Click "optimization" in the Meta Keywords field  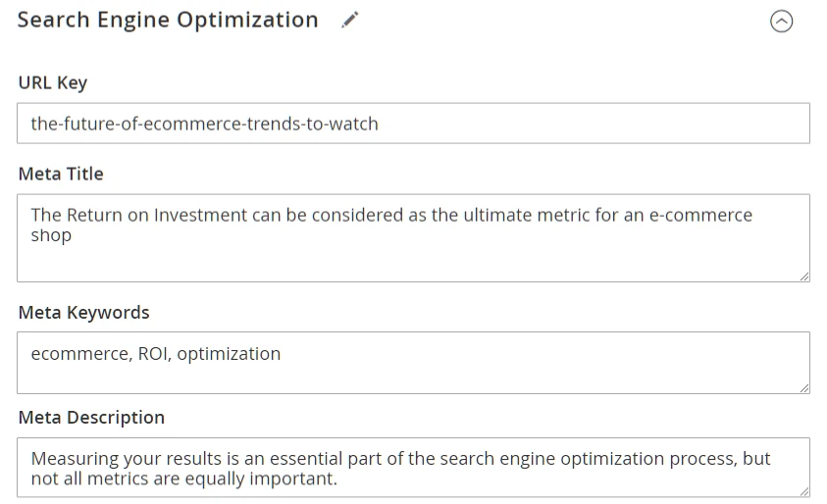[x=229, y=354]
